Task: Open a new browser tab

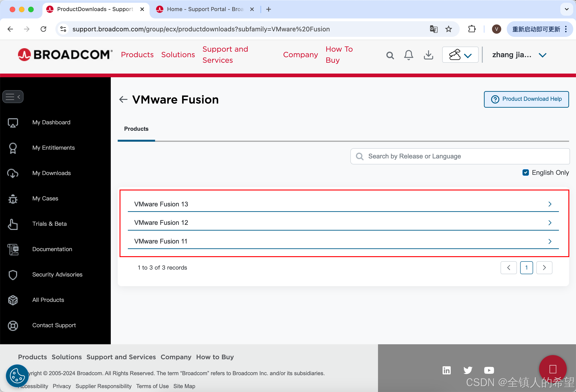Action: coord(268,9)
